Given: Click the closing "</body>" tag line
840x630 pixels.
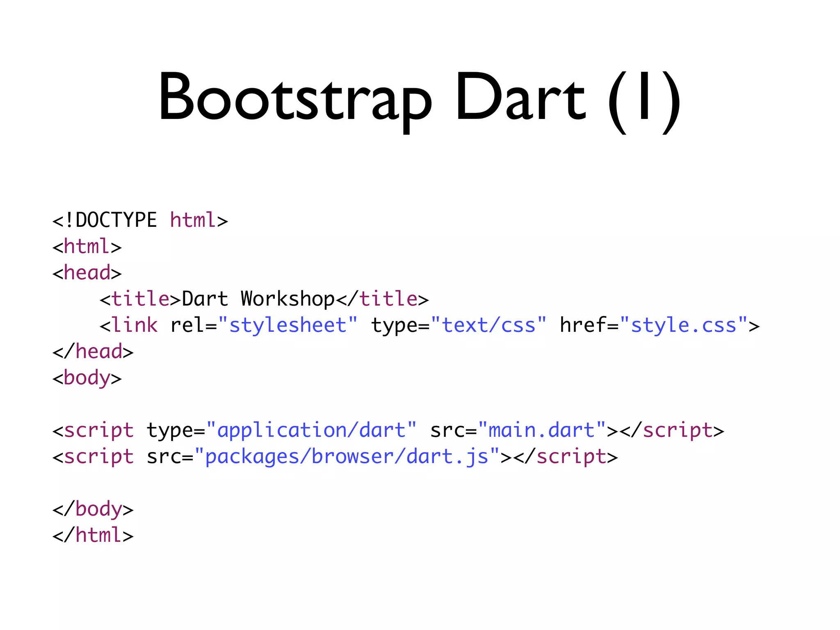Looking at the screenshot, I should [93, 509].
